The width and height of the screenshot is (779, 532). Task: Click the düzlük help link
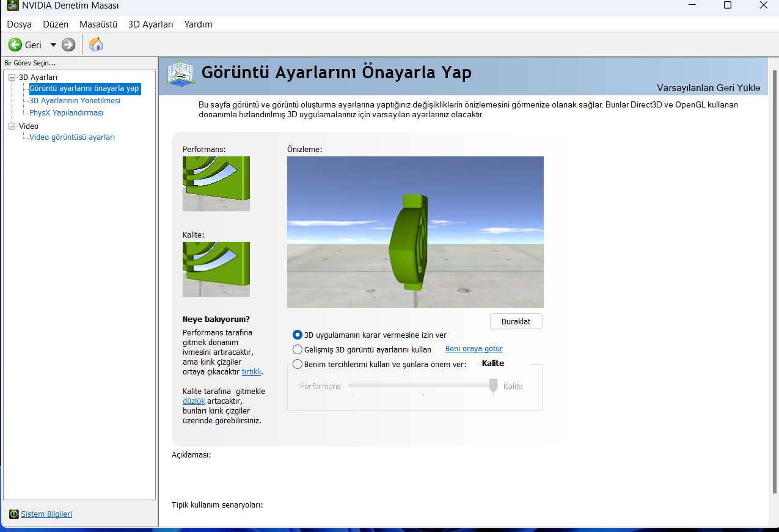pyautogui.click(x=194, y=401)
